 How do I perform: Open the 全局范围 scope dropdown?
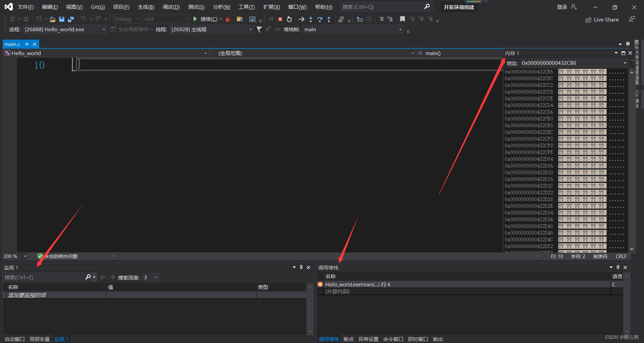coord(313,53)
